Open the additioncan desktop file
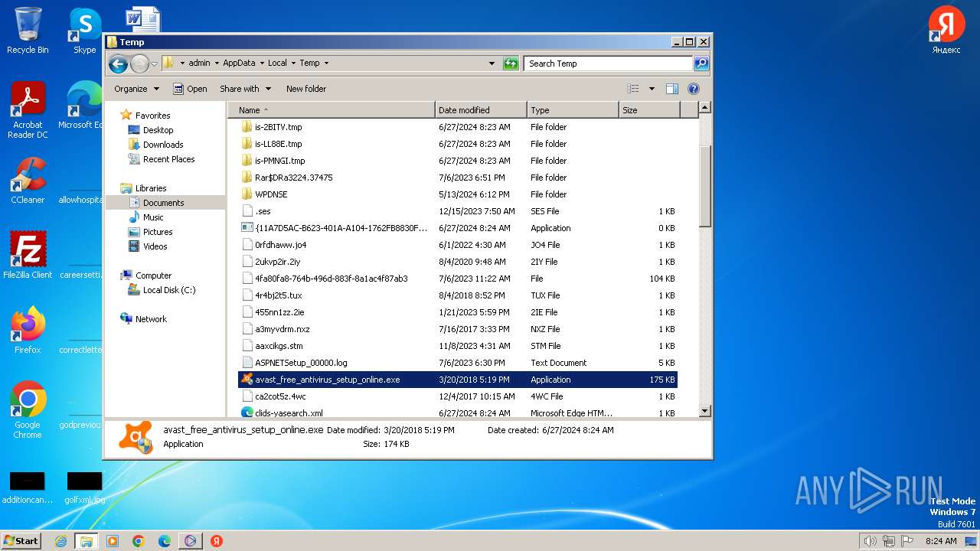The height and width of the screenshot is (551, 980). [28, 487]
